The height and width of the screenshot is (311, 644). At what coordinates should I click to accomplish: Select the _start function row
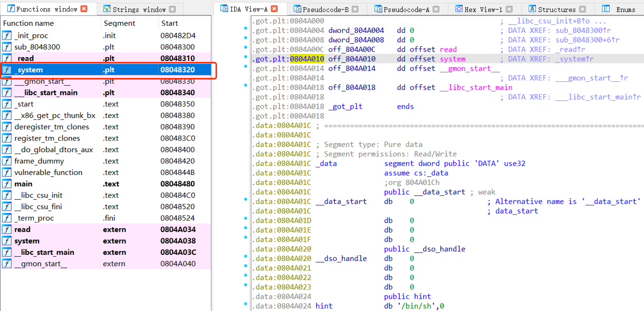[x=24, y=104]
